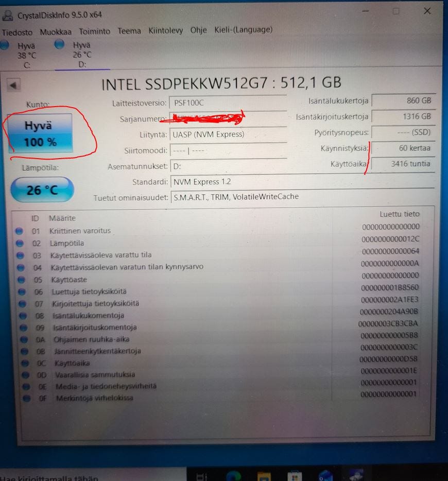Click the firmware field PSF100C

(228, 103)
